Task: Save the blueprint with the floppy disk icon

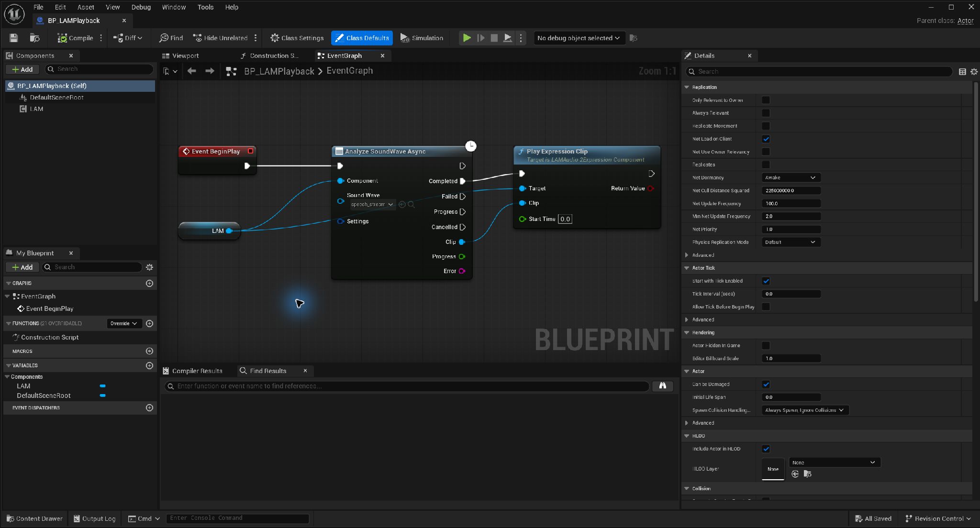Action: 13,38
